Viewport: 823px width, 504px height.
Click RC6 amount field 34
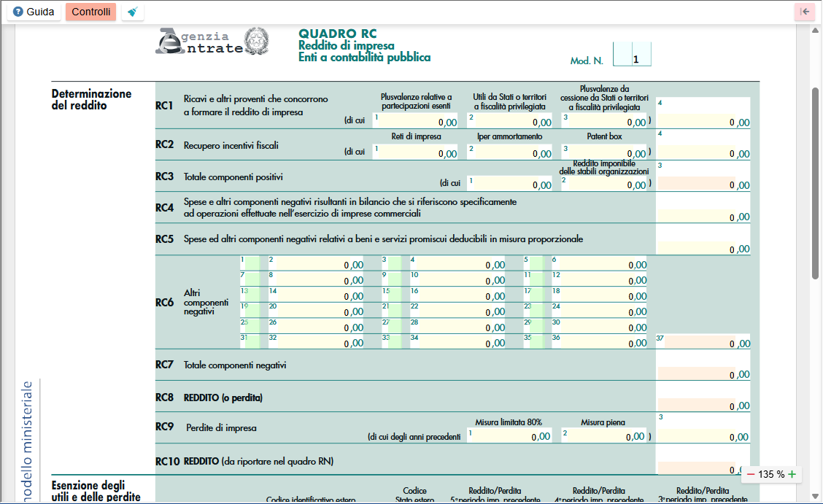457,342
